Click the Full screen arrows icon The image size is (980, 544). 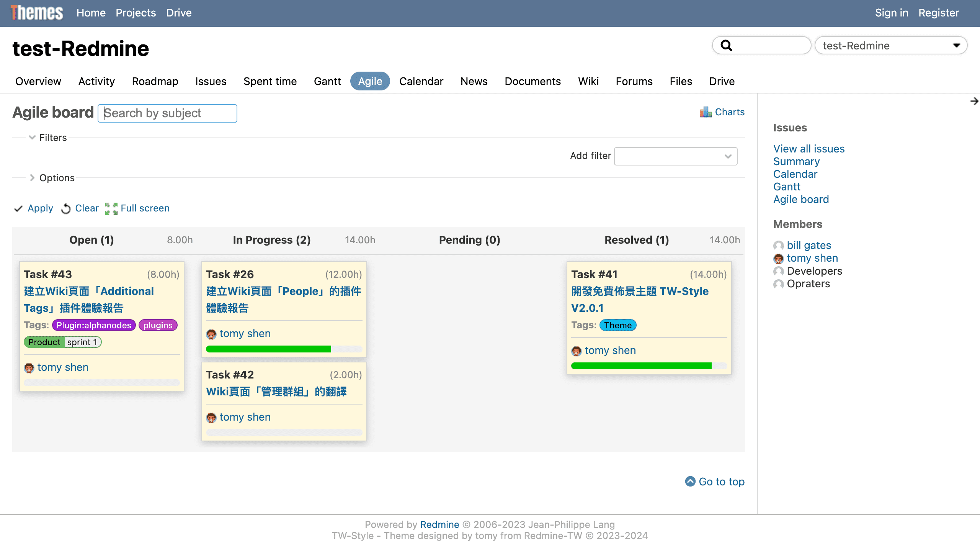pyautogui.click(x=111, y=208)
